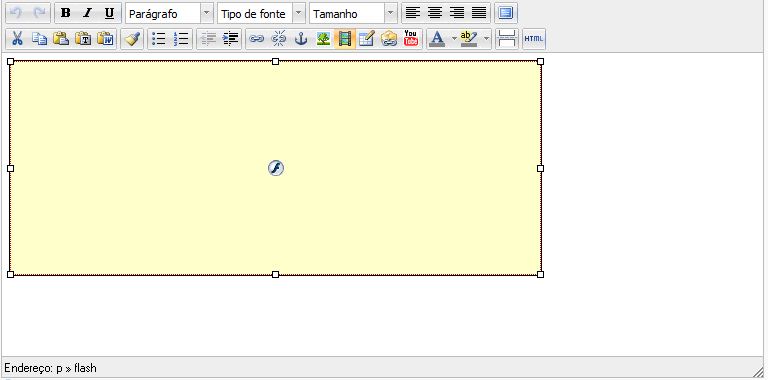Viewport: 768px width, 380px height.
Task: Apply background highlight color
Action: [469, 39]
